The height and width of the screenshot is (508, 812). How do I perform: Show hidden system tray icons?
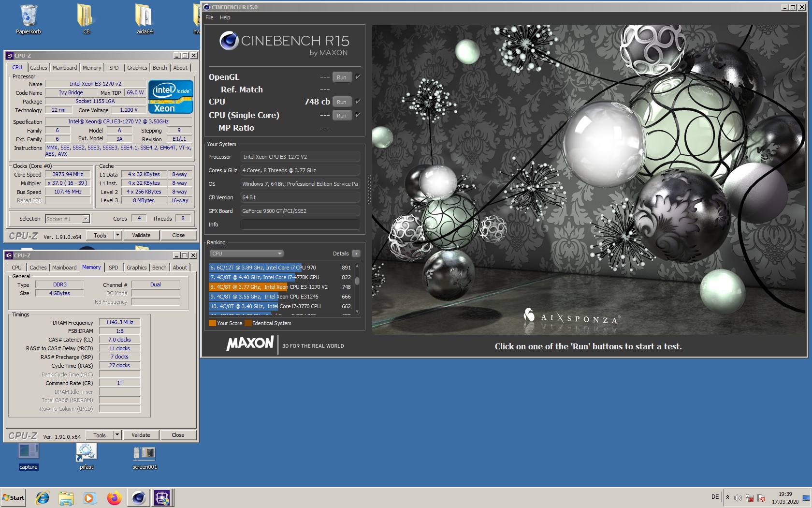pyautogui.click(x=727, y=497)
